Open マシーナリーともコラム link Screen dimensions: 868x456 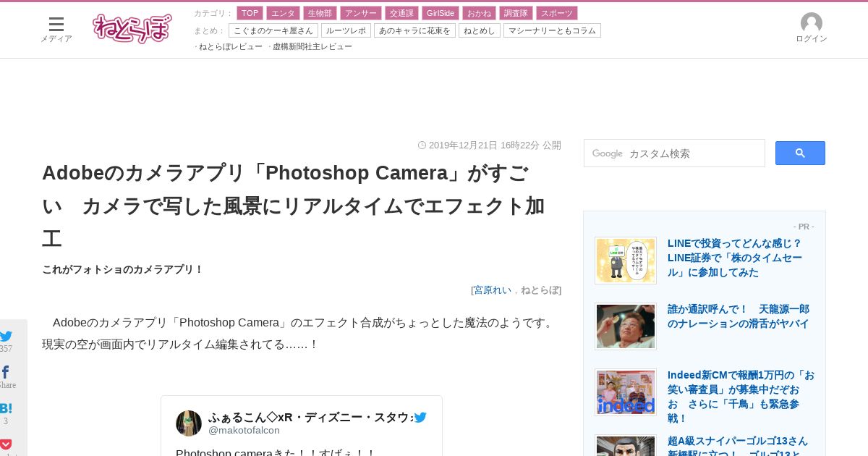552,30
